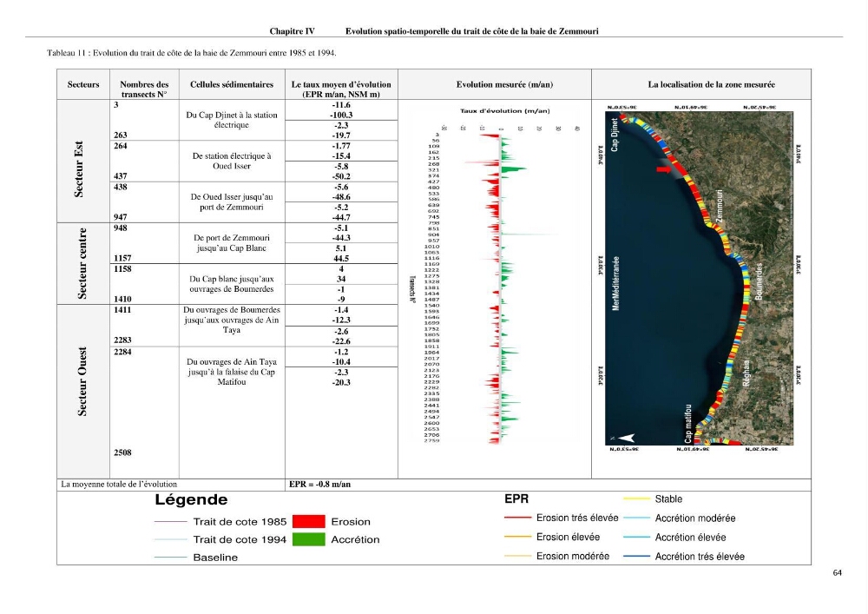The image size is (868, 614).
Task: Click the north arrow on the map
Action: [x=626, y=438]
